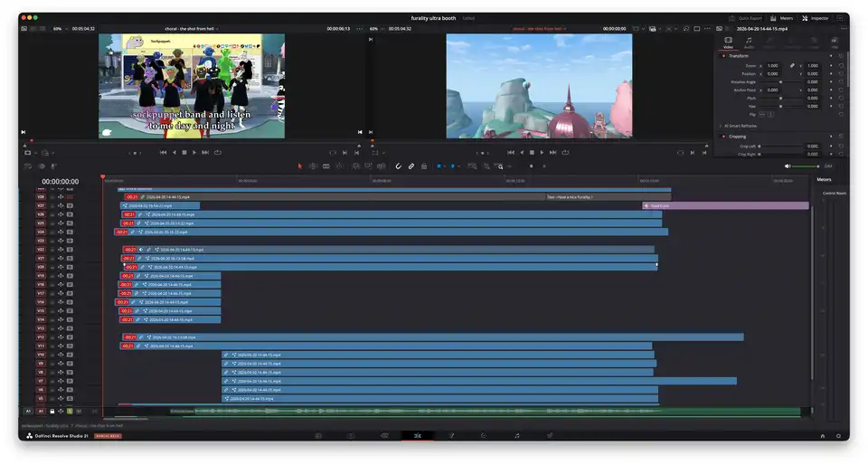Disable video track V27
Screen dimensions: 868x465
pos(70,205)
